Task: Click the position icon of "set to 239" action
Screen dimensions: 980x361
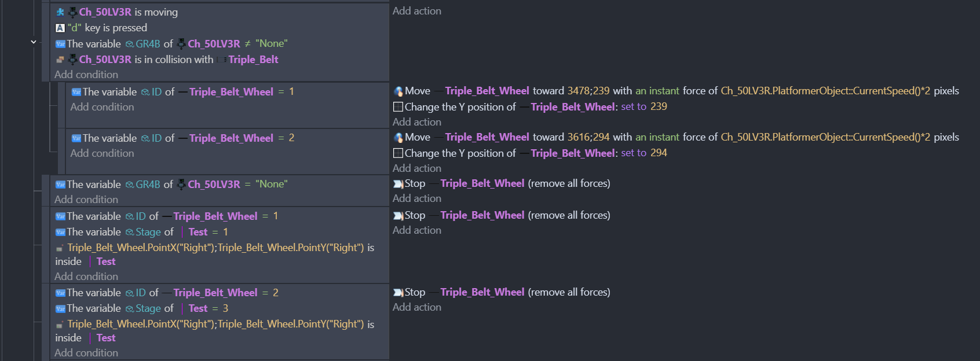Action: [x=398, y=107]
